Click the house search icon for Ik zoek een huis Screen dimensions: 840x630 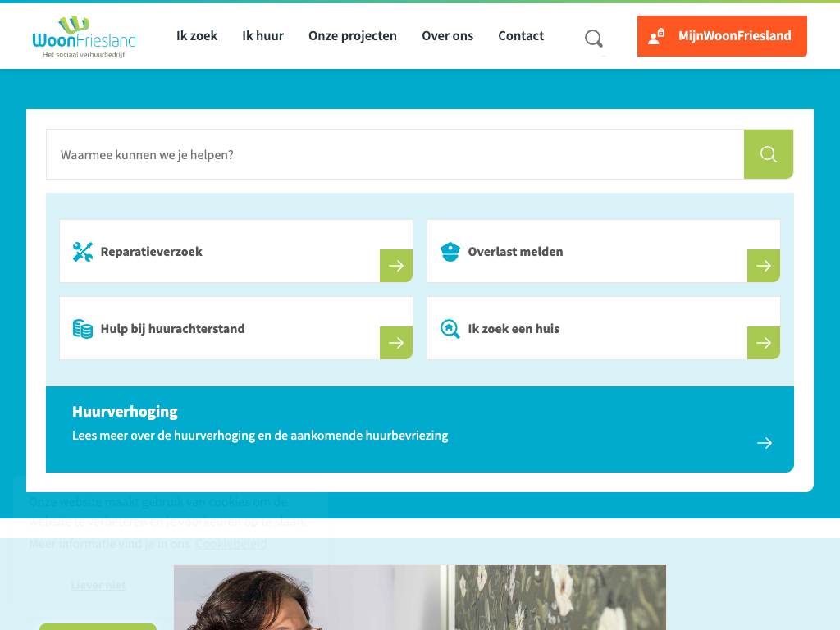450,329
